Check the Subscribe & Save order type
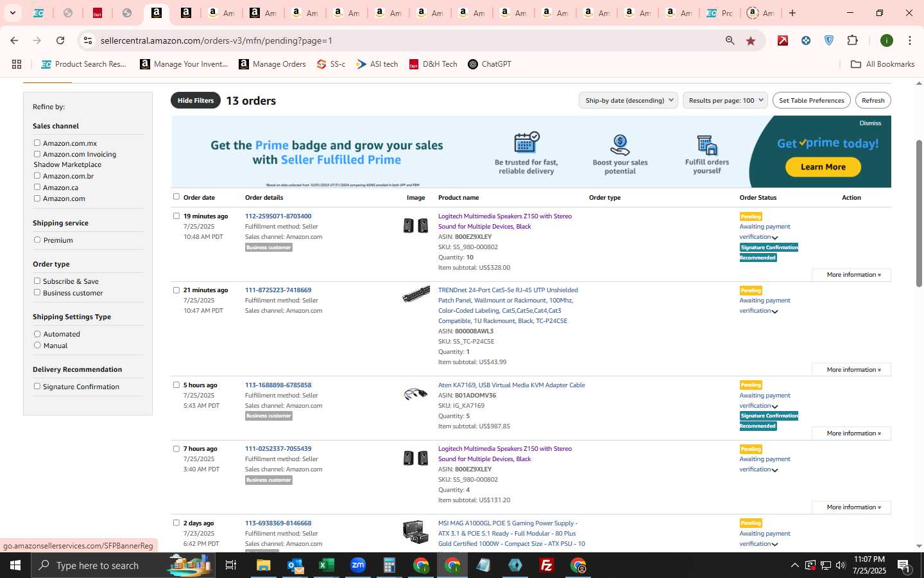Screen dimensions: 924x578 coord(37,281)
